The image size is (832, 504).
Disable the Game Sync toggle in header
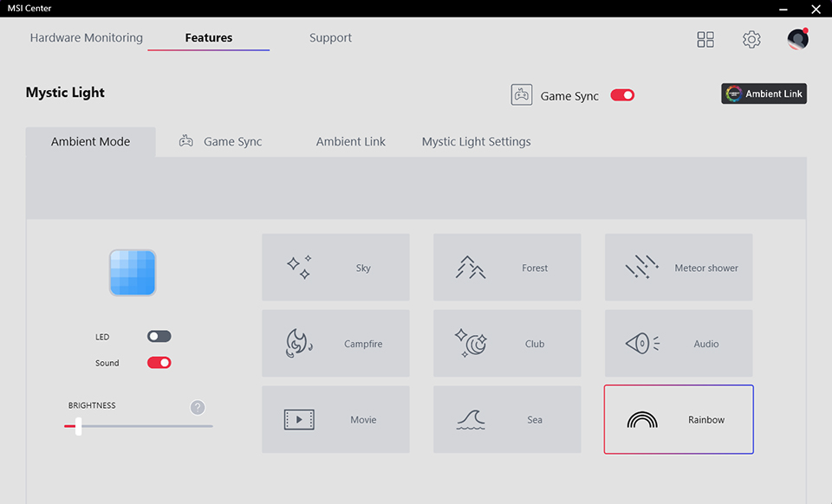[622, 95]
